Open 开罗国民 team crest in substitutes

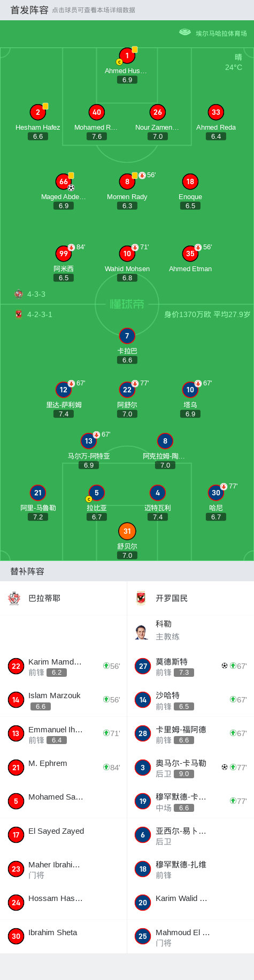[x=141, y=598]
